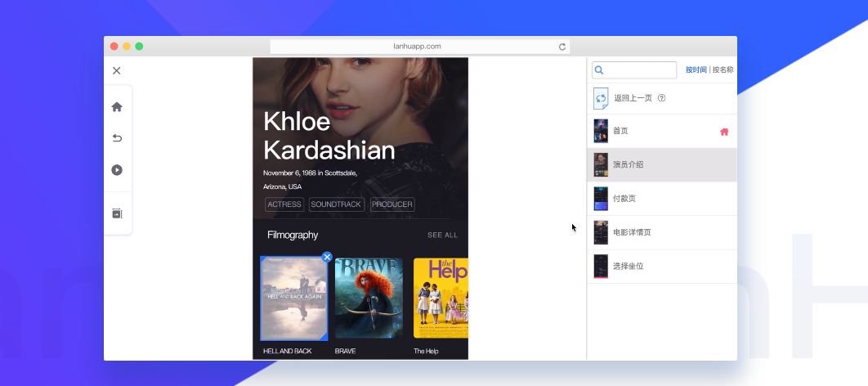Go to the home screen icon in sidebar
Viewport: 868px width, 386px height.
117,107
